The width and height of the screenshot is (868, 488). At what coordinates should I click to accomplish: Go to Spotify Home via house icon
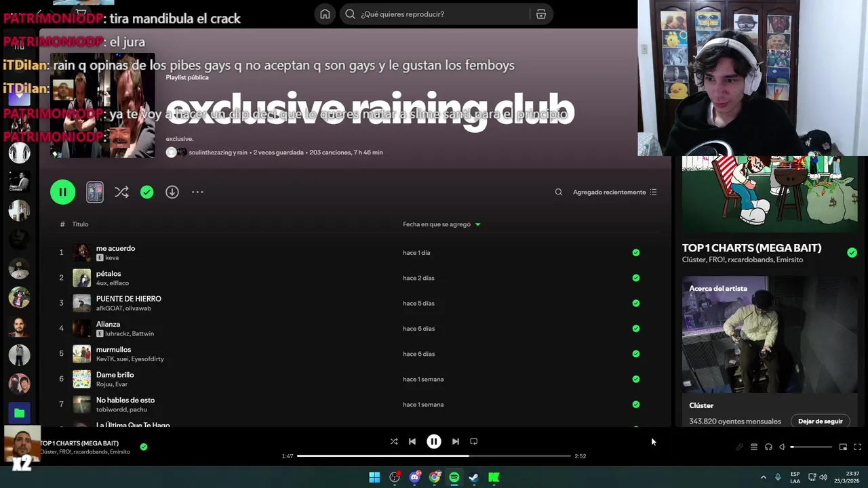click(325, 14)
